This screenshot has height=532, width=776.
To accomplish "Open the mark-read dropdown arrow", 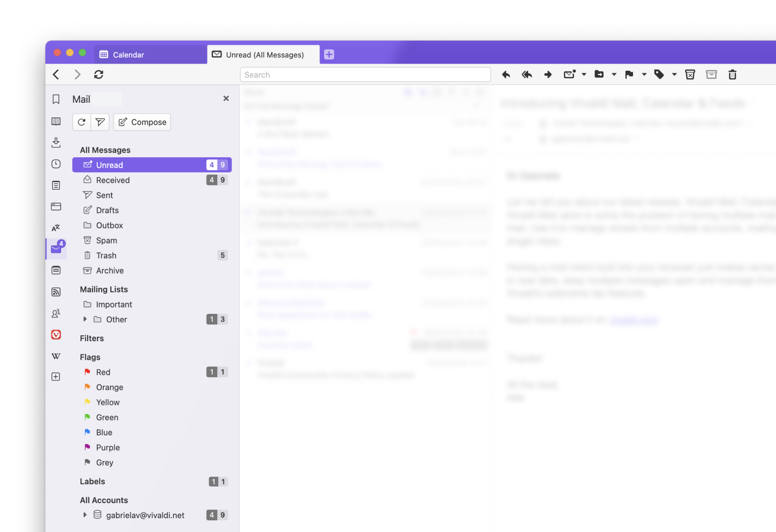I will [584, 75].
